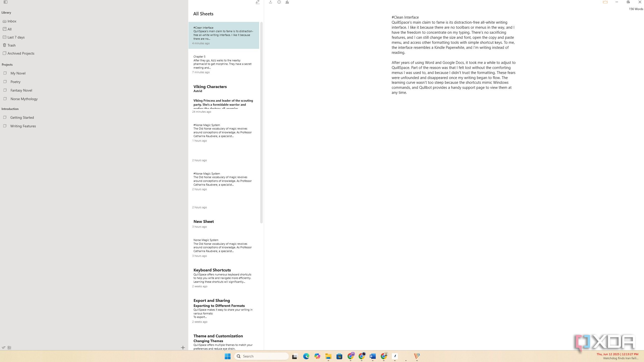
Task: Toggle the sidebar panel icon
Action: click(x=6, y=2)
